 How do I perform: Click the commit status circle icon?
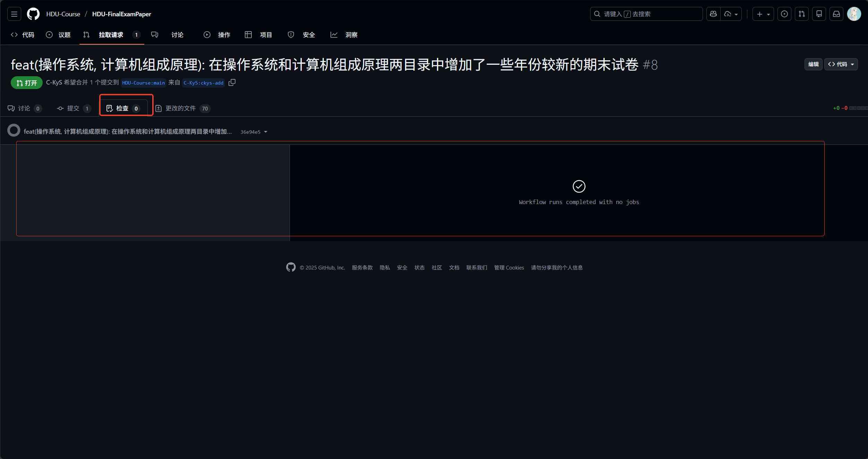pos(14,130)
